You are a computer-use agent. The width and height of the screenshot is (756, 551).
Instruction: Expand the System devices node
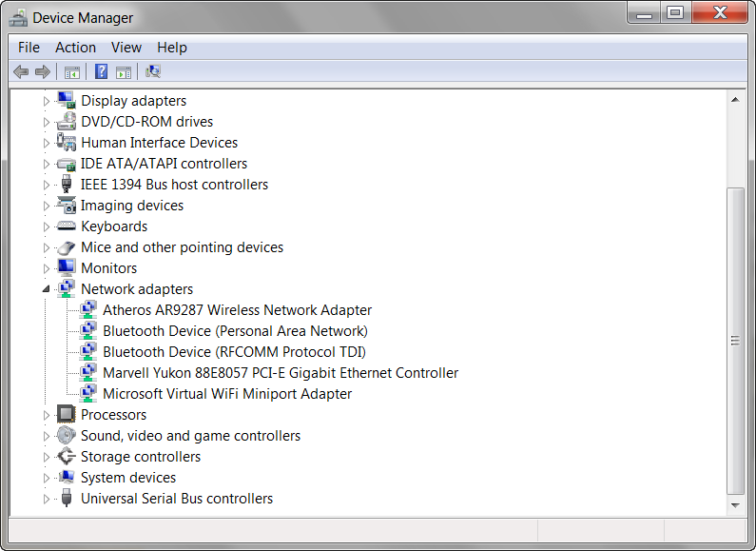pyautogui.click(x=47, y=478)
